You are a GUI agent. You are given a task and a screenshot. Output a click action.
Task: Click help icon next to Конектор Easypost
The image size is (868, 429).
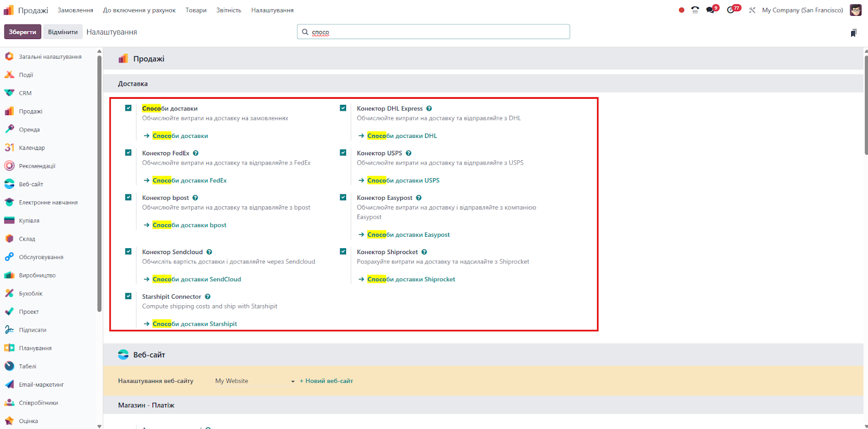[x=419, y=198]
